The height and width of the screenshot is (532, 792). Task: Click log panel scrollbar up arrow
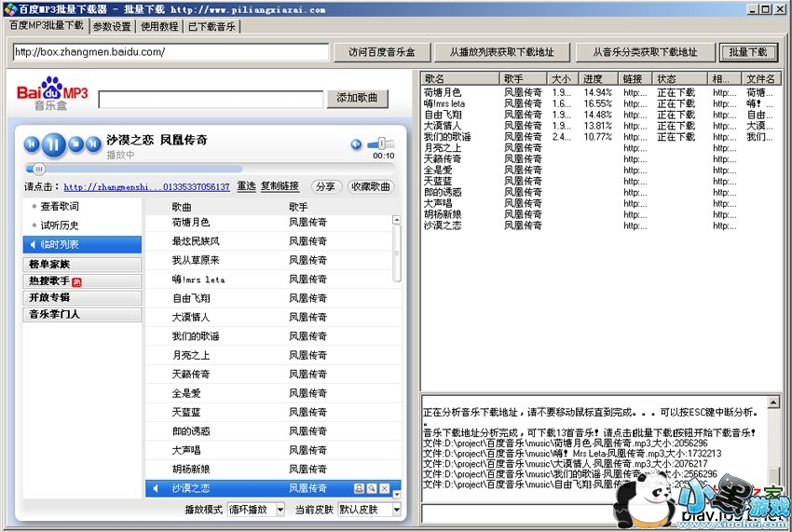tap(773, 402)
